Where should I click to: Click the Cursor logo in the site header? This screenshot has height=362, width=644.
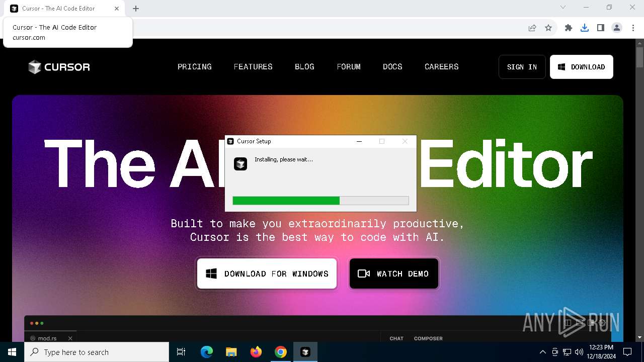point(59,67)
